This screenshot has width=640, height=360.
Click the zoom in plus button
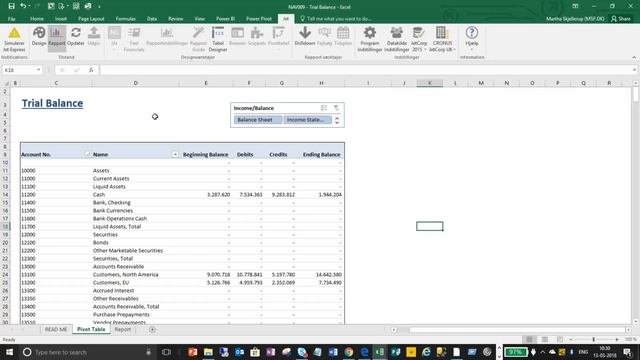pos(617,339)
